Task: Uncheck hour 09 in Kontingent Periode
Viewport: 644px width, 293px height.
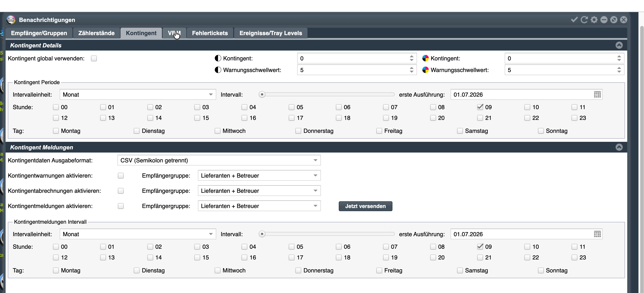Action: pyautogui.click(x=480, y=107)
